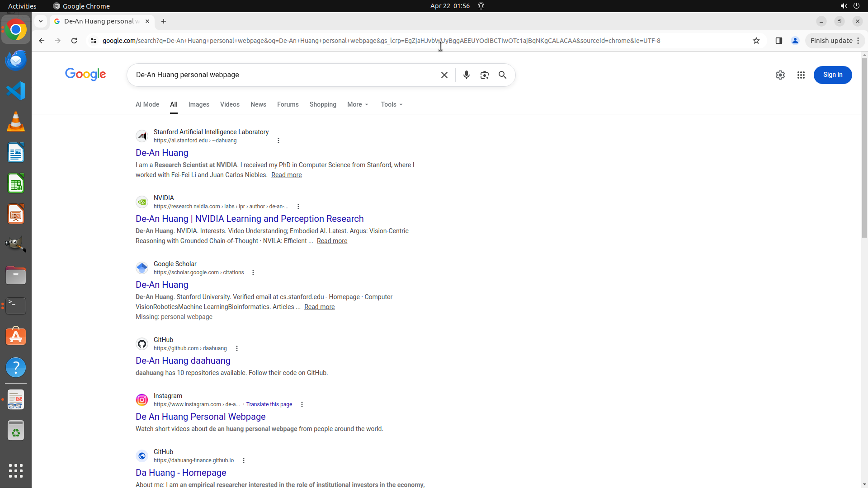The image size is (868, 488).
Task: Switch to the Images tab
Action: 198,104
